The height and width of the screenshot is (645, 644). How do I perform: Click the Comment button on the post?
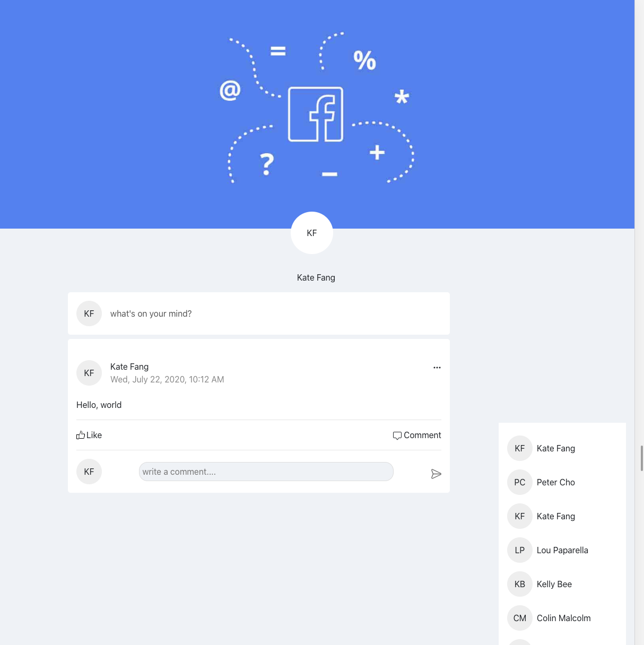click(417, 435)
